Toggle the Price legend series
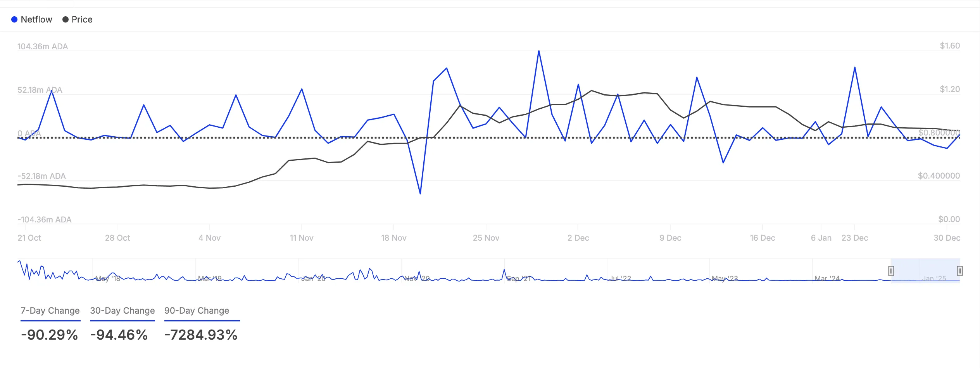Viewport: 980px width, 368px height. click(x=78, y=19)
